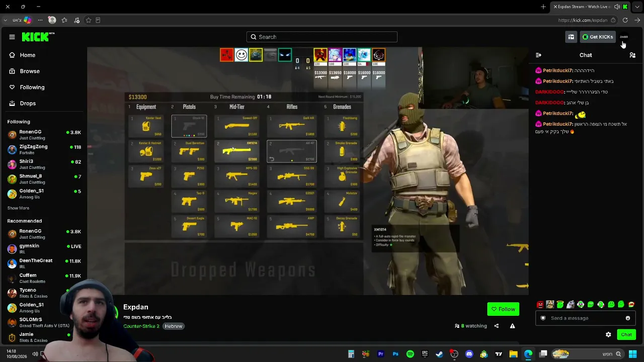Open ZigZagZong channel in Following list
644x362 pixels.
click(44, 149)
